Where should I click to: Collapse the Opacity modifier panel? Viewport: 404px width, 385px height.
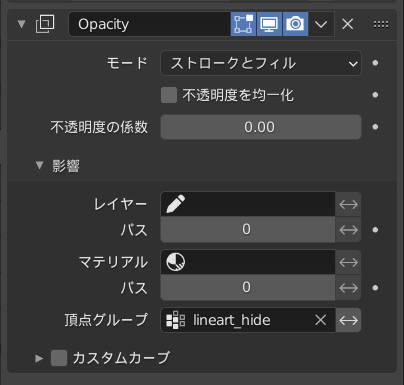coord(22,24)
